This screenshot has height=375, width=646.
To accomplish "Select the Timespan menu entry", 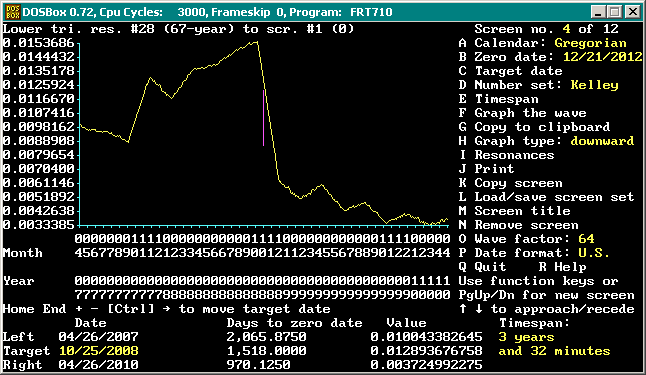I will pyautogui.click(x=499, y=99).
